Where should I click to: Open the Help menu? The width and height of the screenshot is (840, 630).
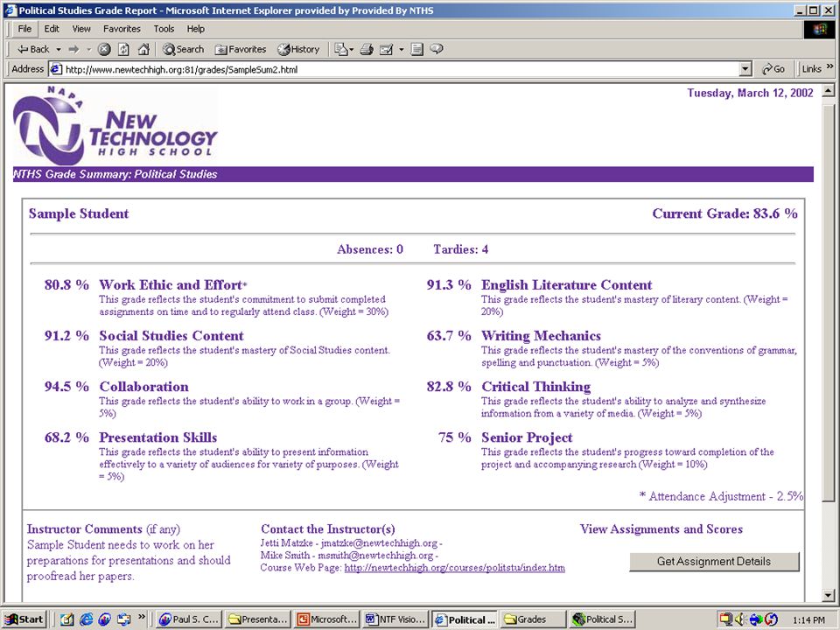pos(195,29)
